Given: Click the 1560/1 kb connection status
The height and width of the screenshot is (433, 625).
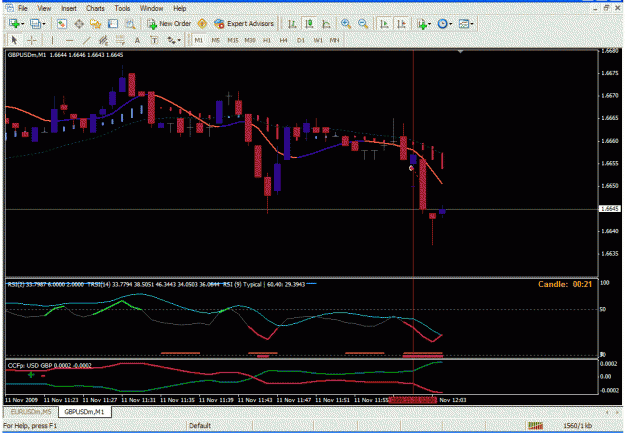Looking at the screenshot, I should 577,425.
